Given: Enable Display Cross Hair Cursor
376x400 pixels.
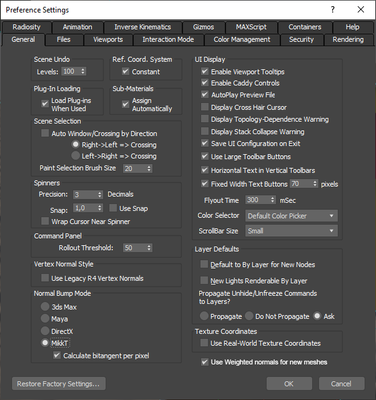Looking at the screenshot, I should tap(205, 107).
